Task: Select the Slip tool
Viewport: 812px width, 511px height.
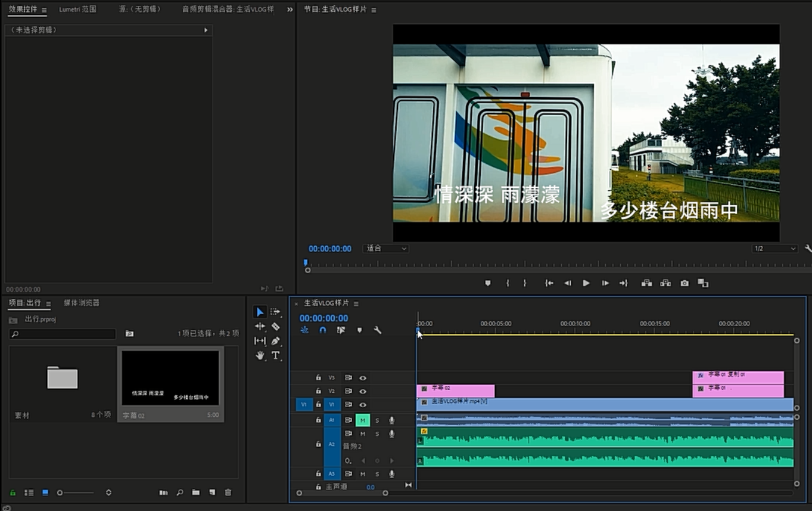Action: point(260,340)
